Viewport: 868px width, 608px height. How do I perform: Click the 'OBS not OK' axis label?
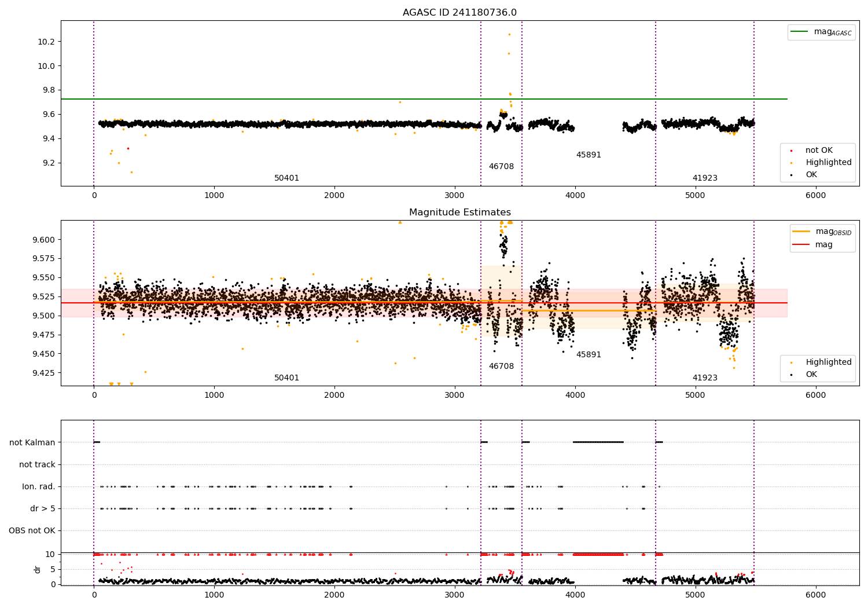pos(32,530)
